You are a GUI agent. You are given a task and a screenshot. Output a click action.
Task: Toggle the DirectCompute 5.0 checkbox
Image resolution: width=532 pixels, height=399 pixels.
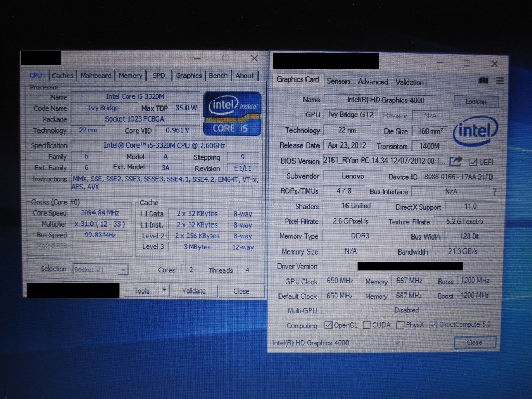click(x=433, y=324)
